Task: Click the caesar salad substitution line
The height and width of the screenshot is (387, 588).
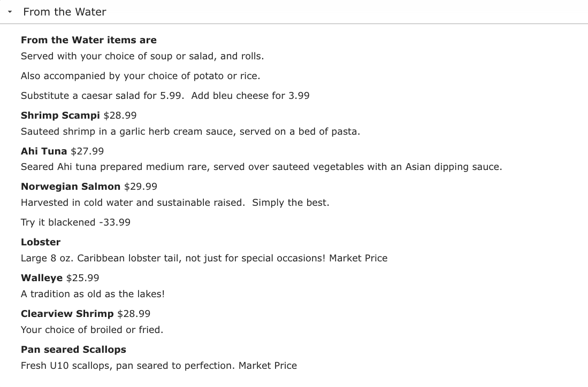Action: (x=165, y=96)
